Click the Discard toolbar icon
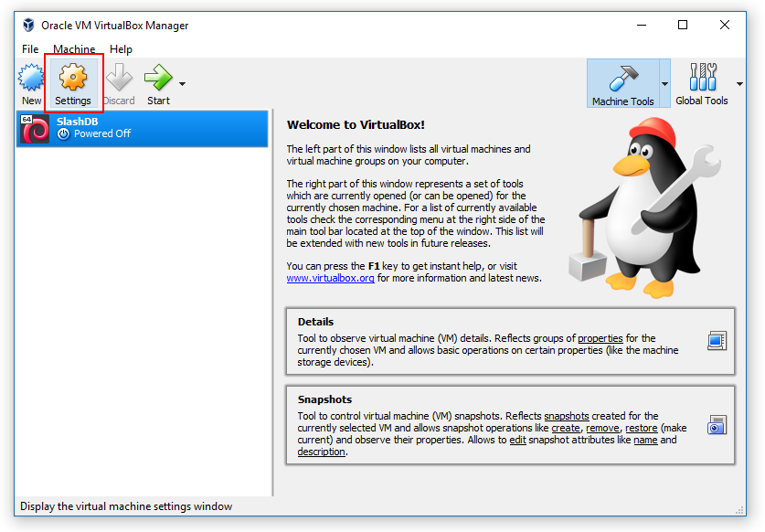765x532 pixels. pos(119,79)
